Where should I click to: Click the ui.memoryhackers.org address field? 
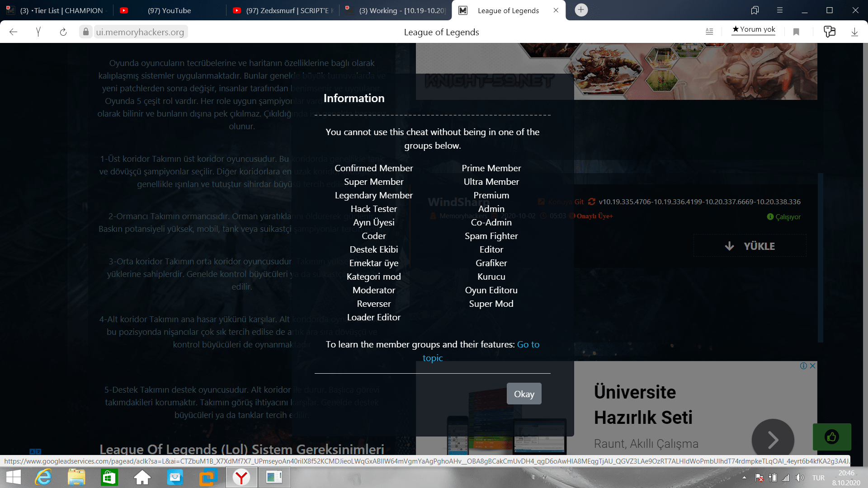pyautogui.click(x=140, y=32)
